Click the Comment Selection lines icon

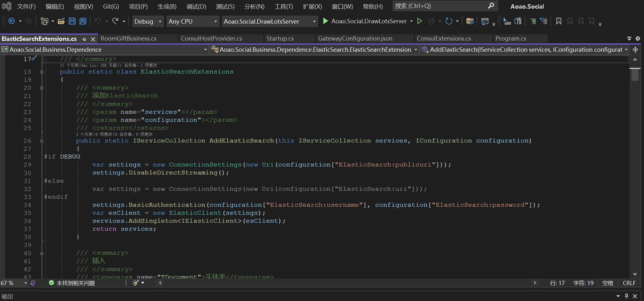(x=533, y=21)
